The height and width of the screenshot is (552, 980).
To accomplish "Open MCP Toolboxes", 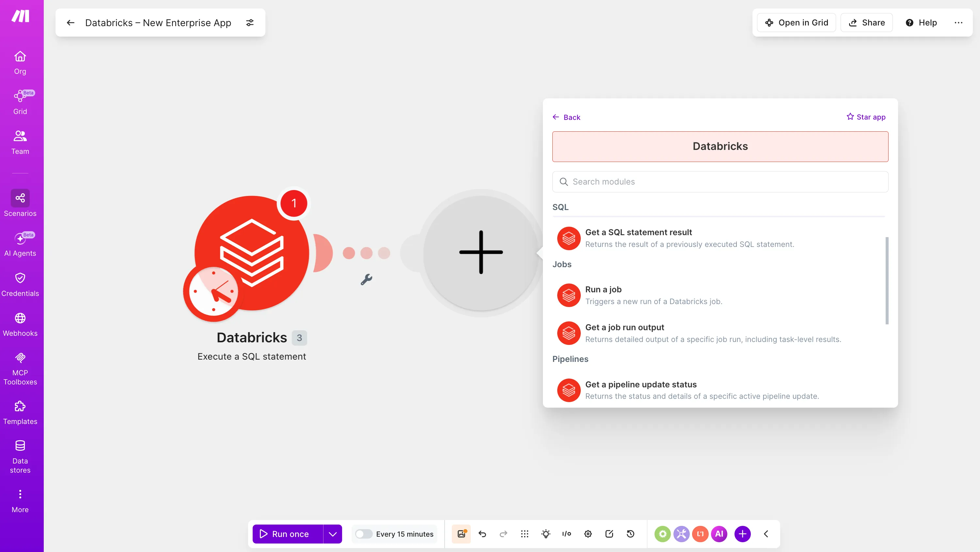I will pos(20,369).
